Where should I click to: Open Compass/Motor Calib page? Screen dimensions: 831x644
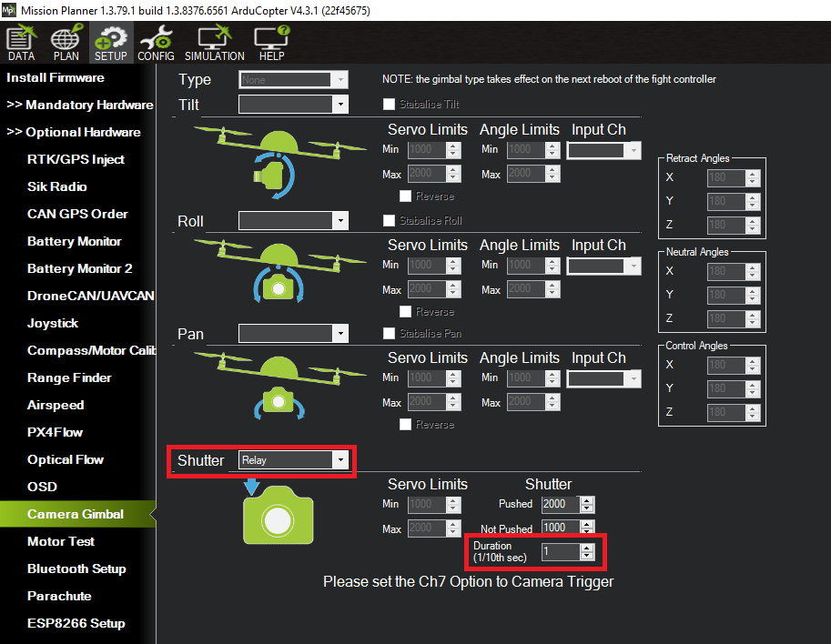pos(91,350)
